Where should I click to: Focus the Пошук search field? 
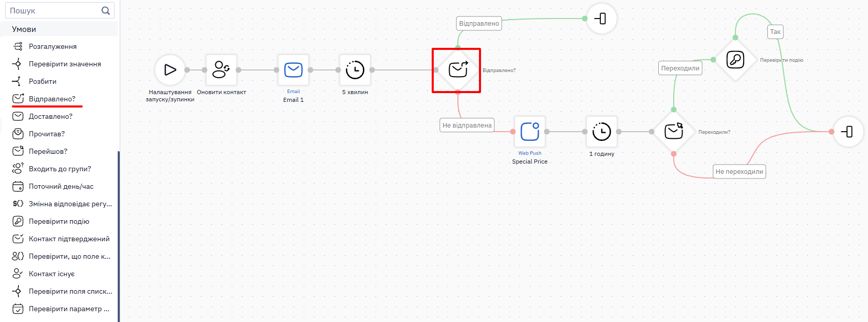[x=60, y=11]
